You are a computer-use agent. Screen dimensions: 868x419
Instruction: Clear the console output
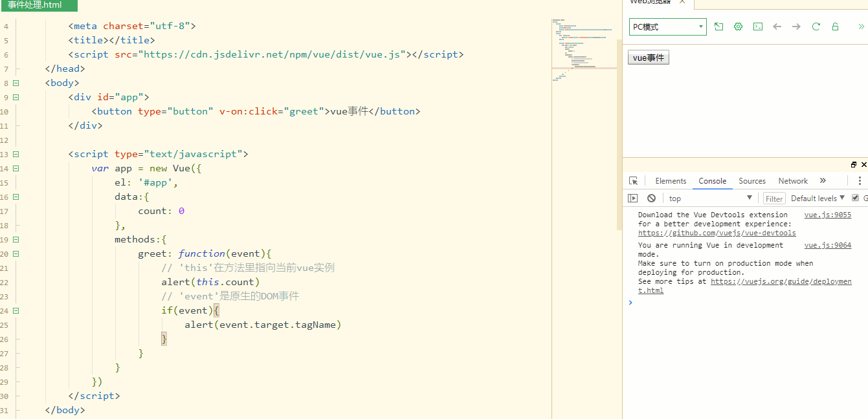tap(651, 199)
